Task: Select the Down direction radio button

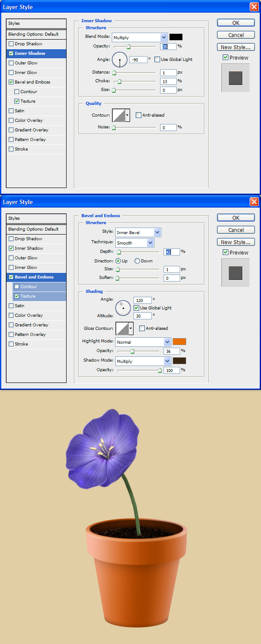Action: (x=137, y=261)
